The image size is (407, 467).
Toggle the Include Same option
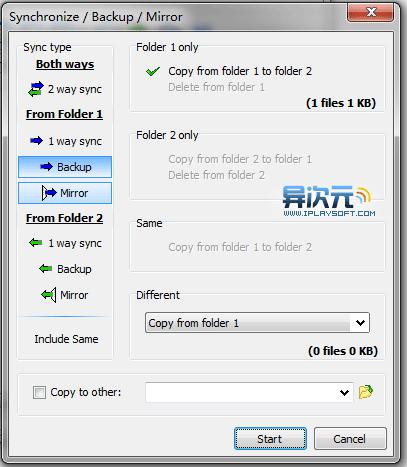(66, 339)
